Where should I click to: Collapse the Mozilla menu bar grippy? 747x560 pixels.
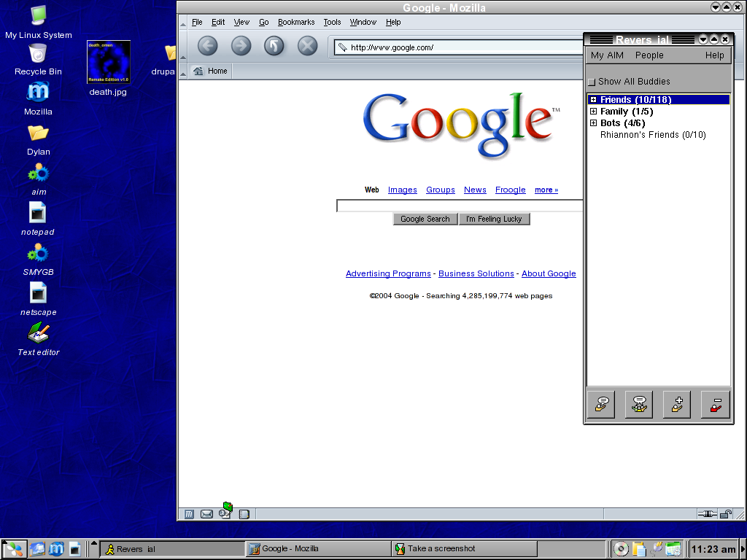click(x=183, y=23)
